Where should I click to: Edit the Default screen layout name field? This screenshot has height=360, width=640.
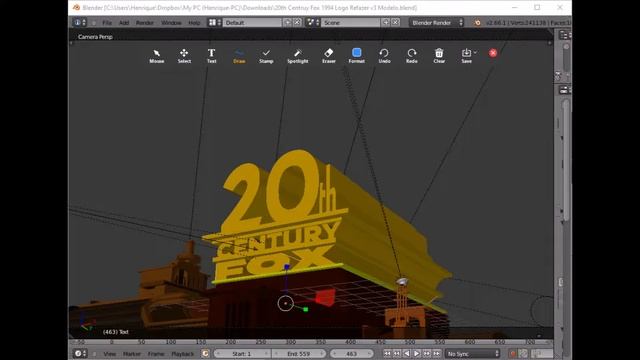pyautogui.click(x=253, y=23)
